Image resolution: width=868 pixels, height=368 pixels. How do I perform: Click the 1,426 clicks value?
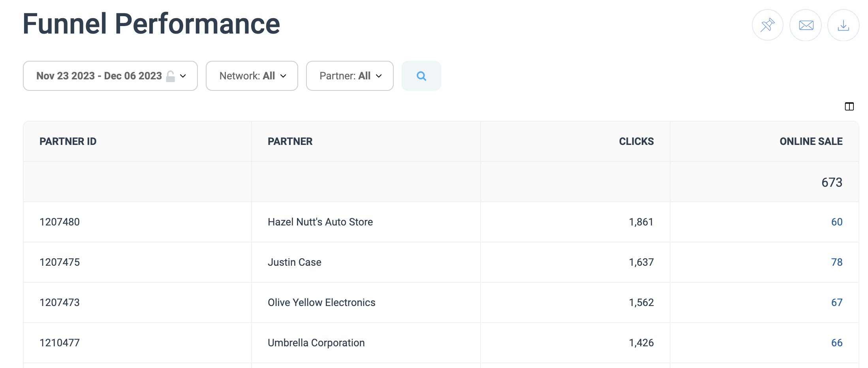click(641, 343)
